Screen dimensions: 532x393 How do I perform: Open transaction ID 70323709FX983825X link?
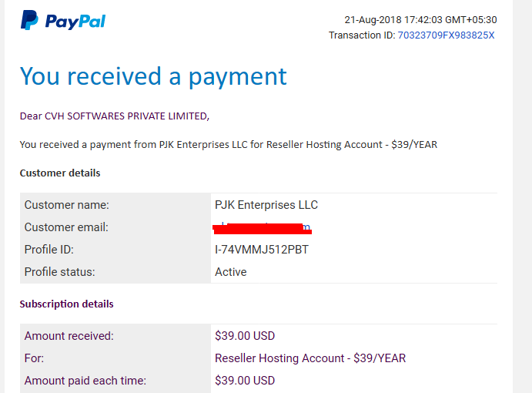tap(446, 35)
